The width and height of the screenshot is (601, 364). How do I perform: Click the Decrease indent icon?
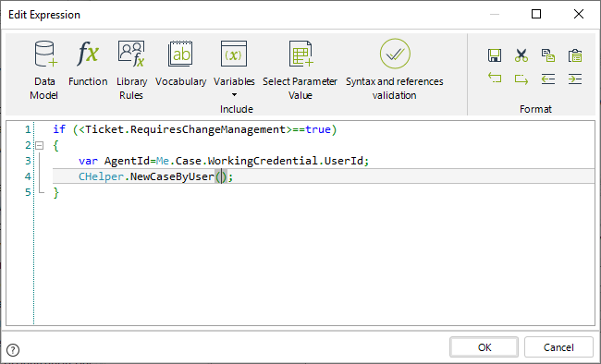point(548,79)
